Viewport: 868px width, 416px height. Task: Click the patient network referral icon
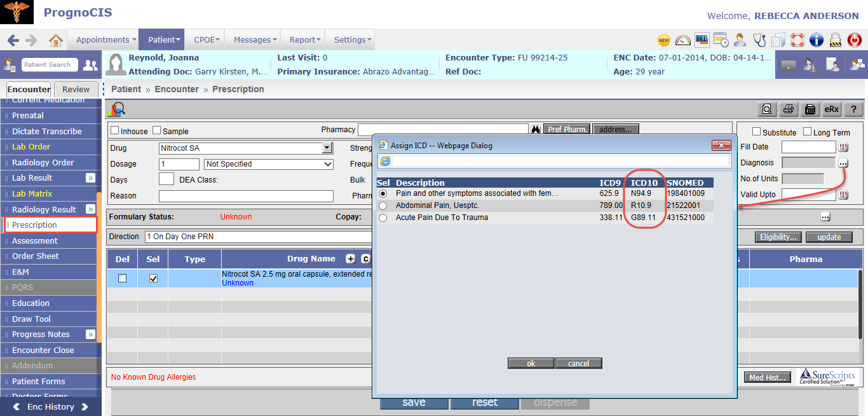[856, 65]
